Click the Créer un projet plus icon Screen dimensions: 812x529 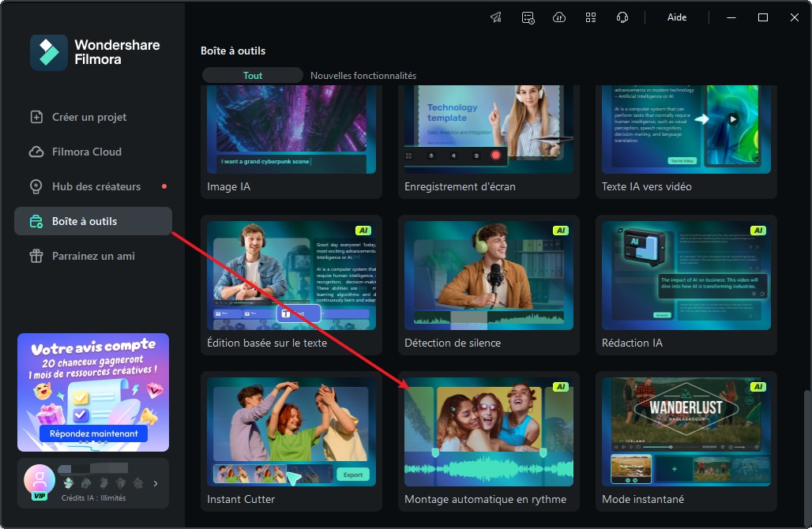pos(36,117)
